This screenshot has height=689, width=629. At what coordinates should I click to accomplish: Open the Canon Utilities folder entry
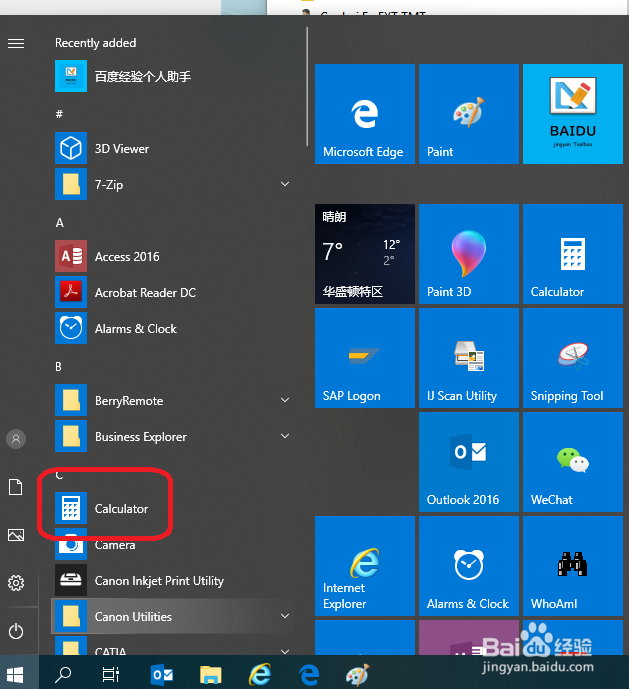[172, 616]
